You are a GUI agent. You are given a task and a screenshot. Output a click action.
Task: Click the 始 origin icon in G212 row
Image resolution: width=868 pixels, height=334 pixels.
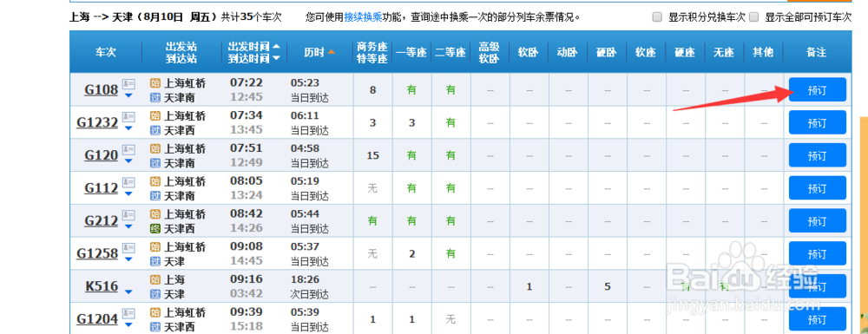click(155, 214)
